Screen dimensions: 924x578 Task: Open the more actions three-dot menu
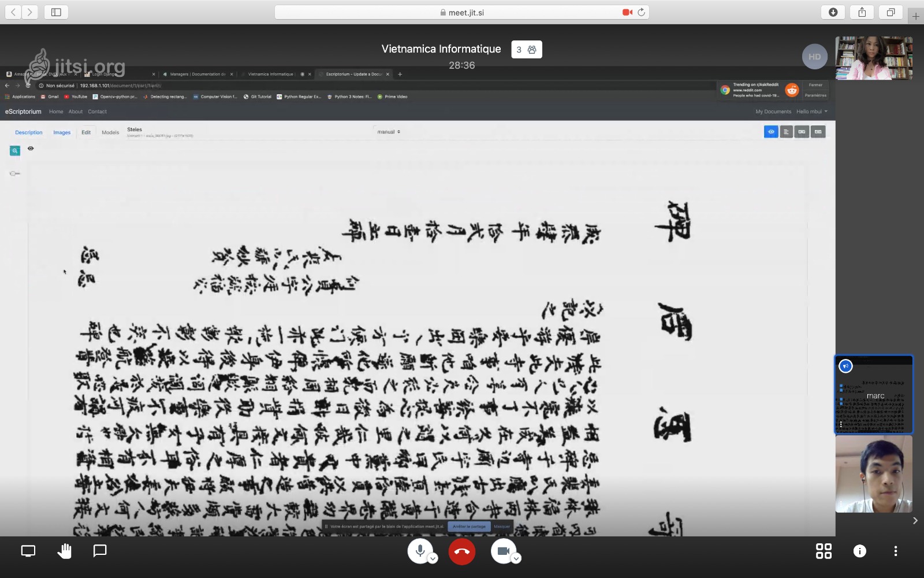point(895,551)
